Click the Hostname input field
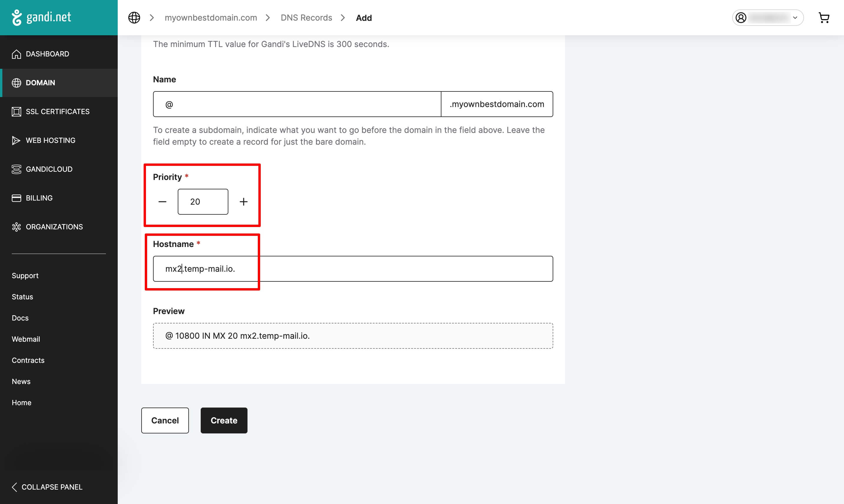This screenshot has height=504, width=844. coord(353,269)
